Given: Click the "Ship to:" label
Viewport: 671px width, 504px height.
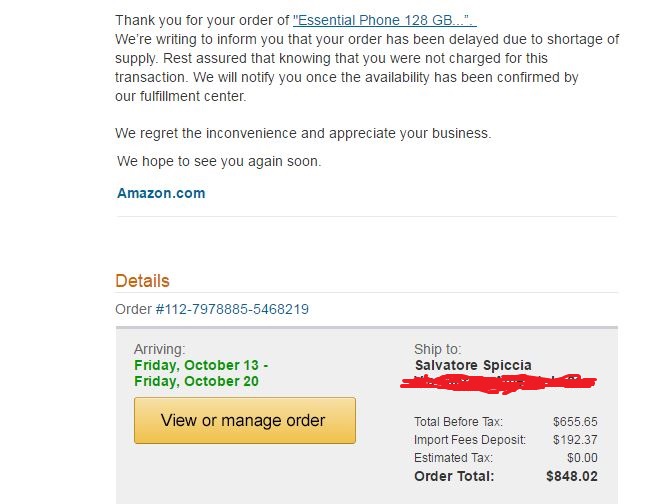Looking at the screenshot, I should click(x=438, y=349).
